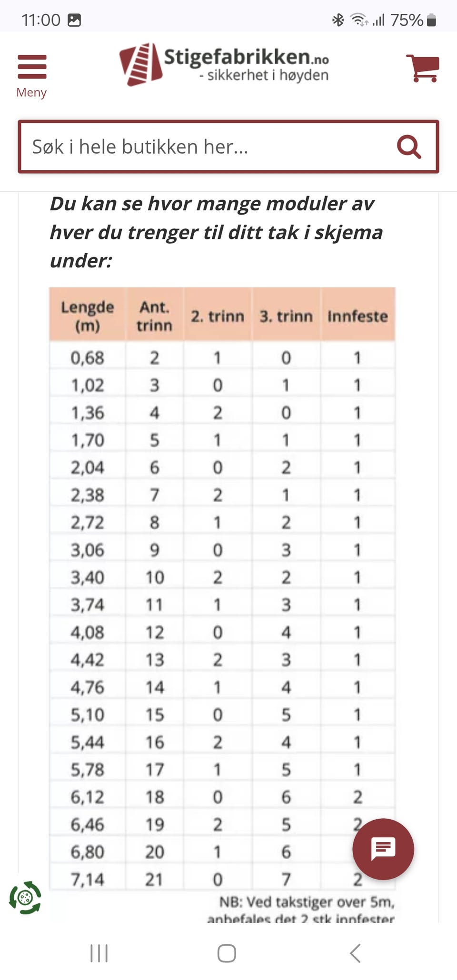The image size is (457, 980).
Task: Tap the screenshot notification icon in status bar
Action: (x=74, y=20)
